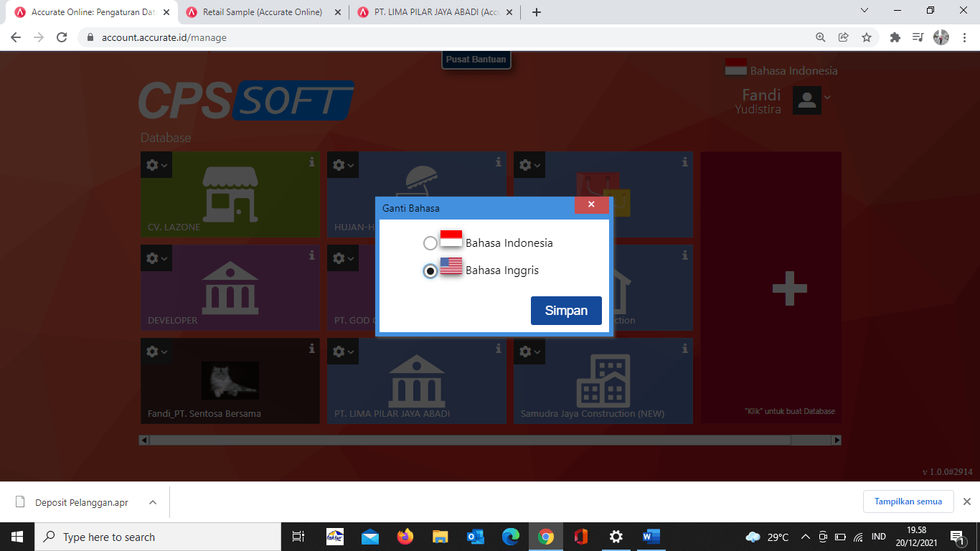Click the info icon on CV. LAZONE tile
Viewport: 980px width, 551px height.
coord(311,162)
